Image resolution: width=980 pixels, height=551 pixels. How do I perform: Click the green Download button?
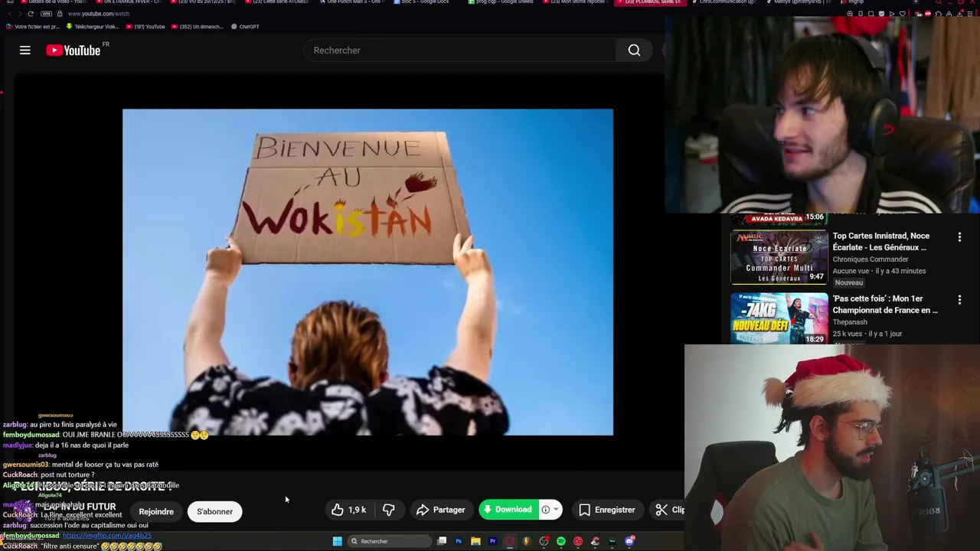pyautogui.click(x=508, y=510)
